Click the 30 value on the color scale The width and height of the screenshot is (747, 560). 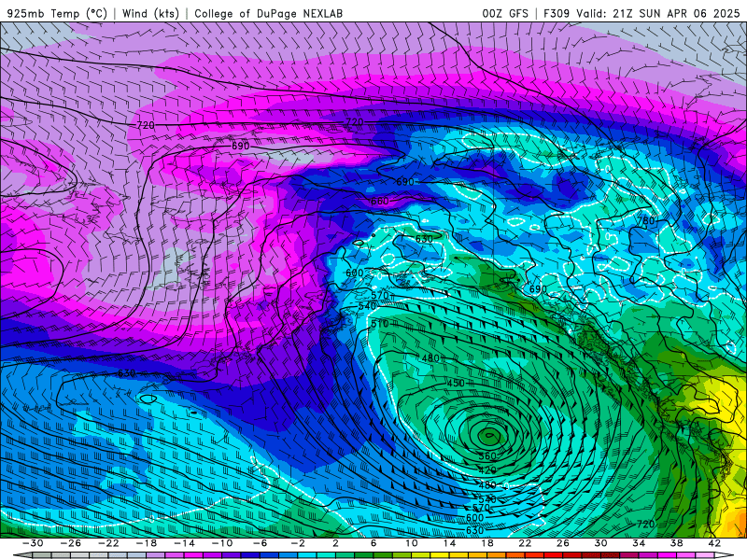[x=600, y=543]
